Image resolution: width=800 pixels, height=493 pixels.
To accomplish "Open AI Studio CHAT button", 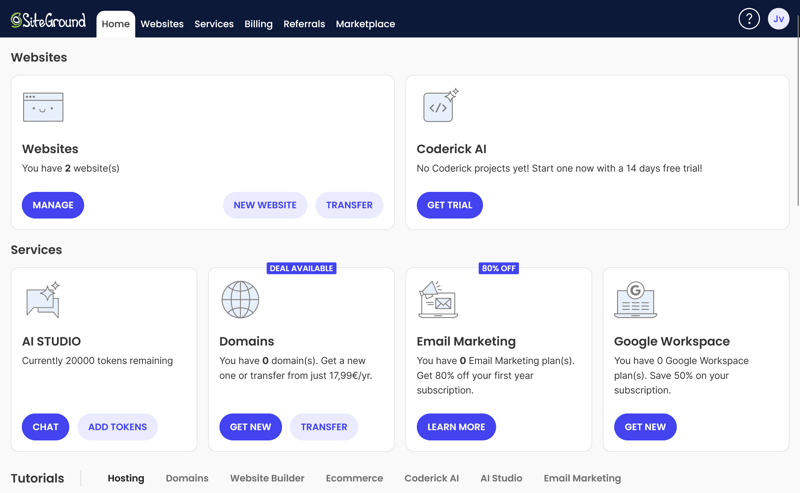I will point(45,427).
